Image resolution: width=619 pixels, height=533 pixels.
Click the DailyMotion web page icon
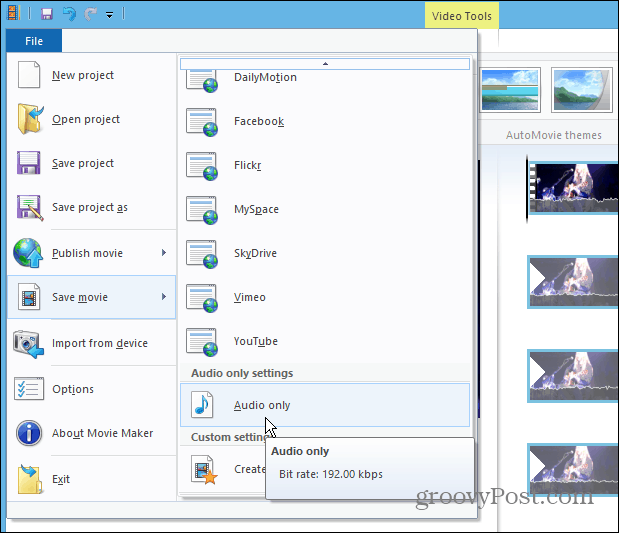(202, 81)
